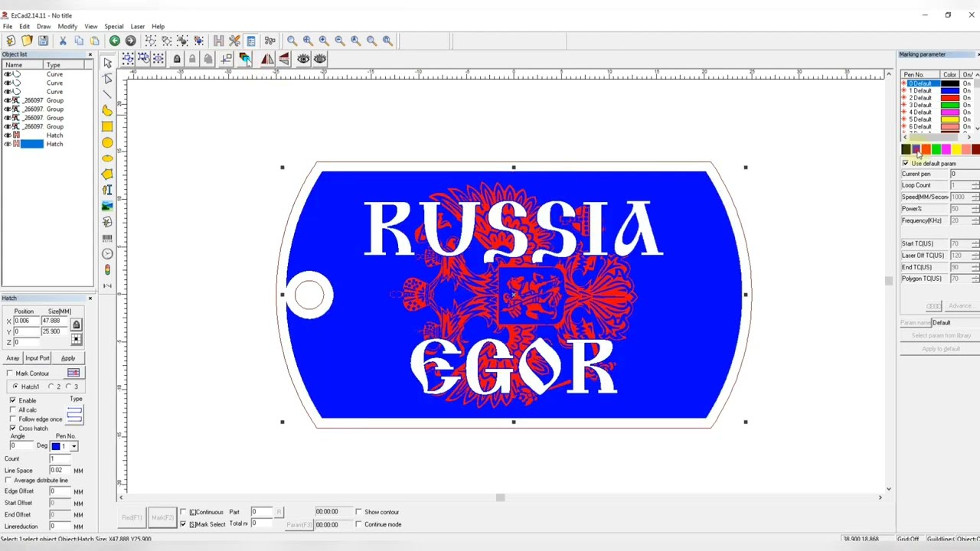The image size is (980, 551).
Task: Open the File menu
Action: [7, 26]
